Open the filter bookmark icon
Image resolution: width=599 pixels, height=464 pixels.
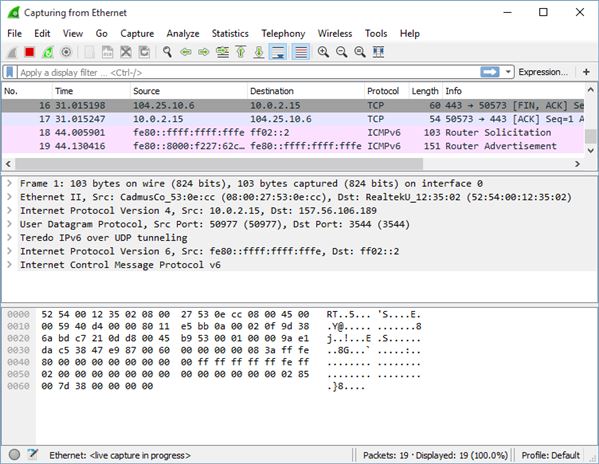(10, 72)
